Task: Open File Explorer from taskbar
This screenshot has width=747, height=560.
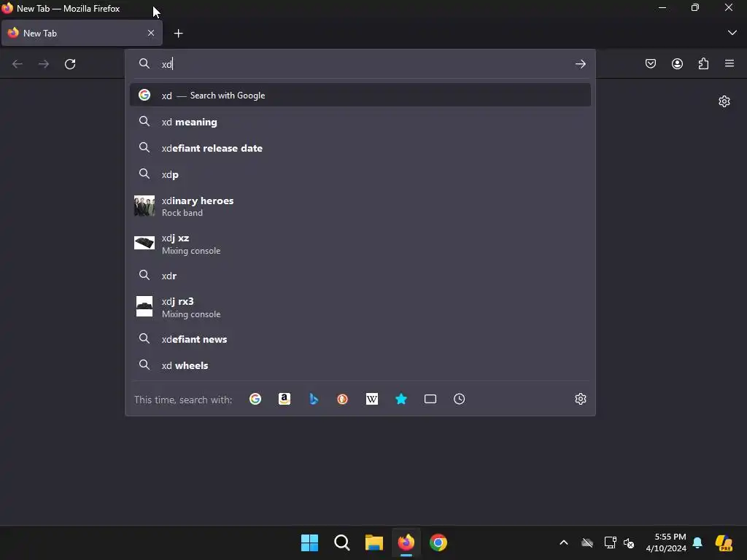Action: click(374, 542)
